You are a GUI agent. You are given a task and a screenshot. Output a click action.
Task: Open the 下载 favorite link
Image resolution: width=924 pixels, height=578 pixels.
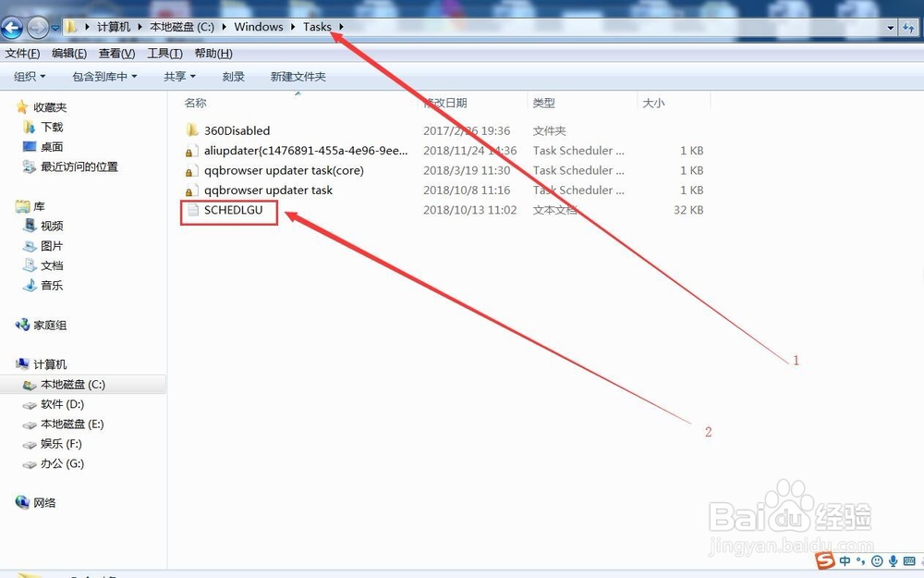point(52,127)
